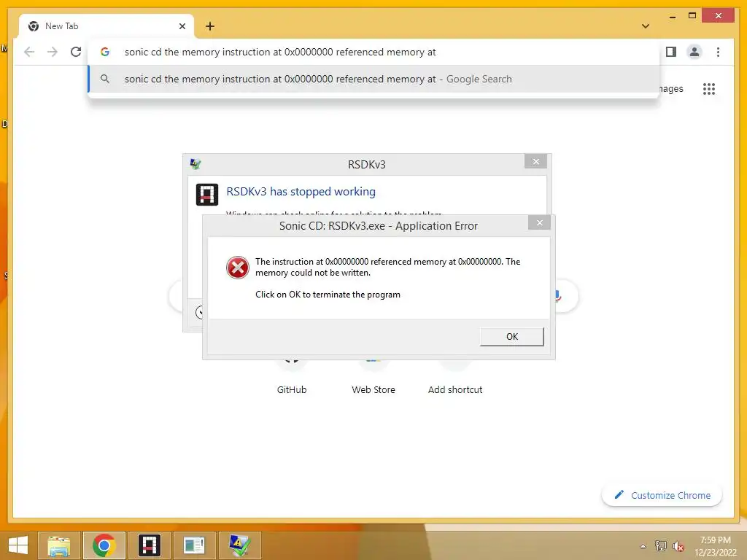Go forward in Chrome
The width and height of the screenshot is (747, 560).
[53, 52]
